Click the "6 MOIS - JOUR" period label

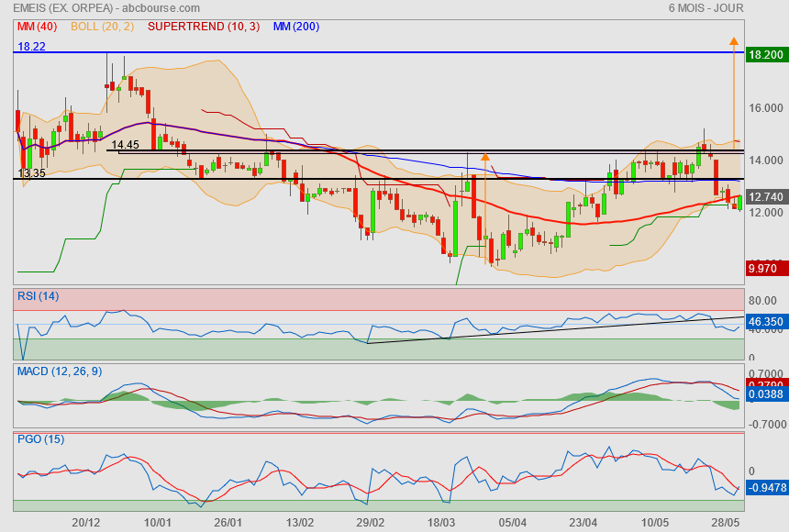(x=706, y=8)
